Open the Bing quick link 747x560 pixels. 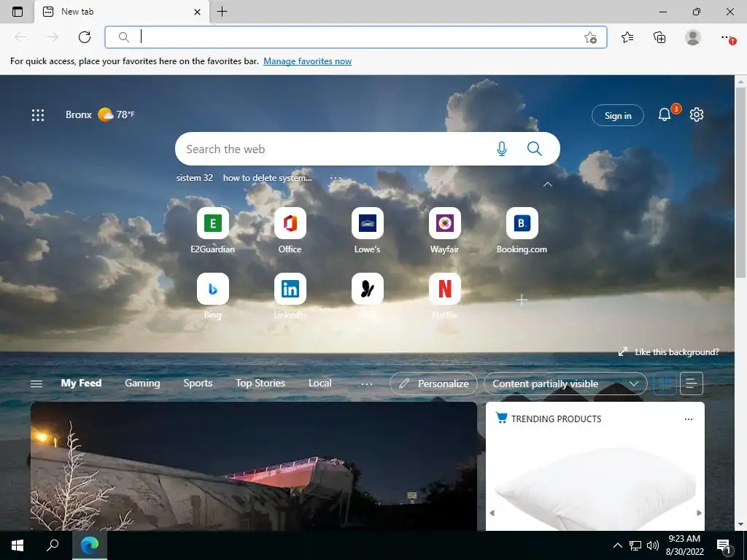212,296
